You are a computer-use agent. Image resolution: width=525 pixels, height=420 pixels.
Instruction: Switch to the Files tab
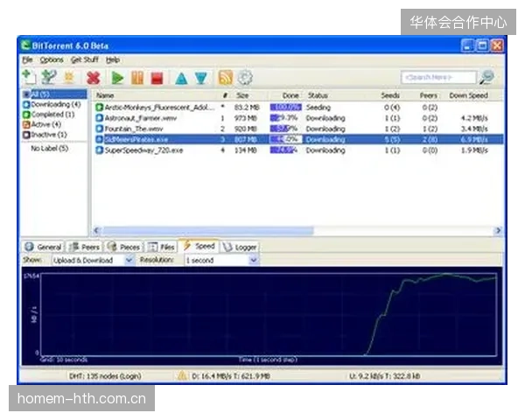pos(161,247)
